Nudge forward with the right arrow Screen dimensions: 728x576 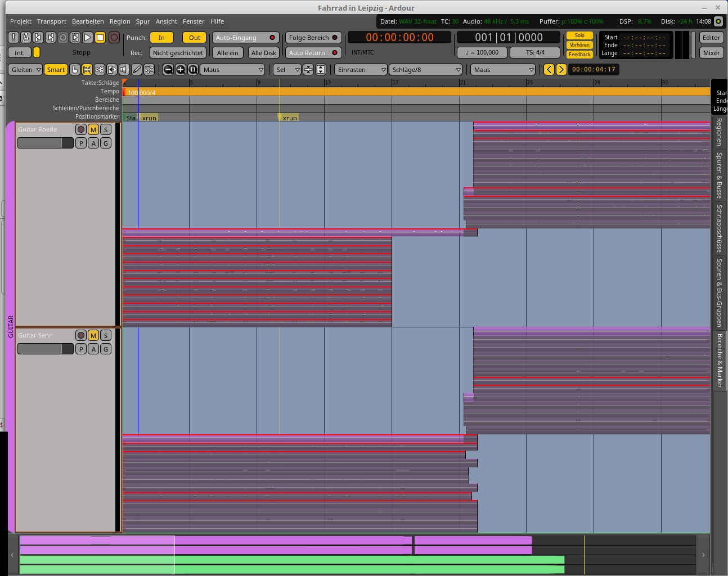point(561,70)
